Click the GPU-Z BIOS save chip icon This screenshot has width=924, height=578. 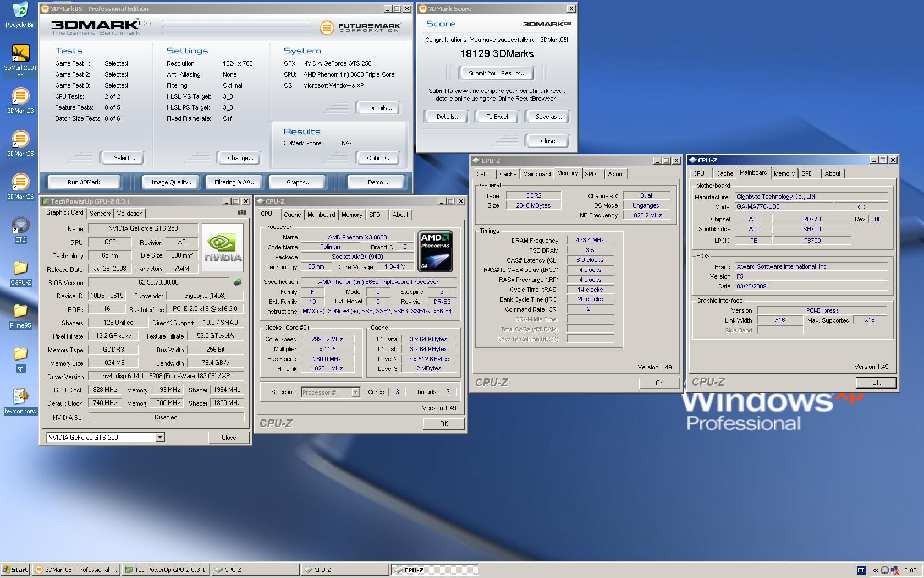pyautogui.click(x=238, y=282)
